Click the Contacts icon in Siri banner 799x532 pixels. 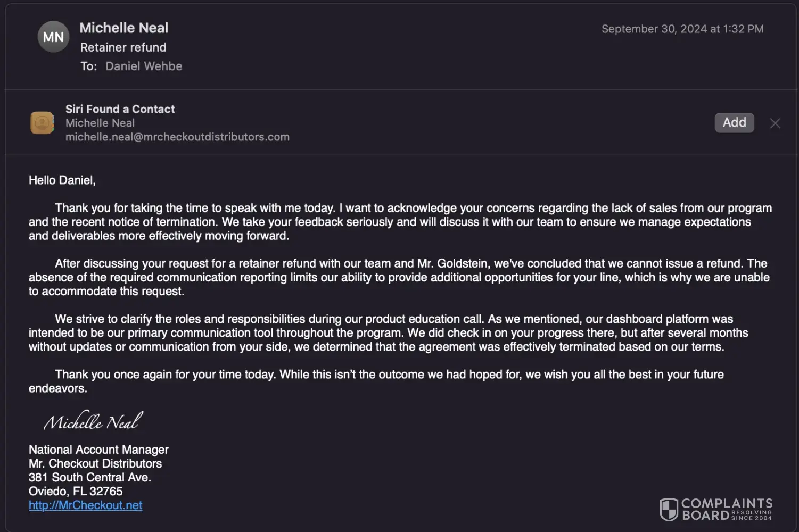[x=42, y=123]
